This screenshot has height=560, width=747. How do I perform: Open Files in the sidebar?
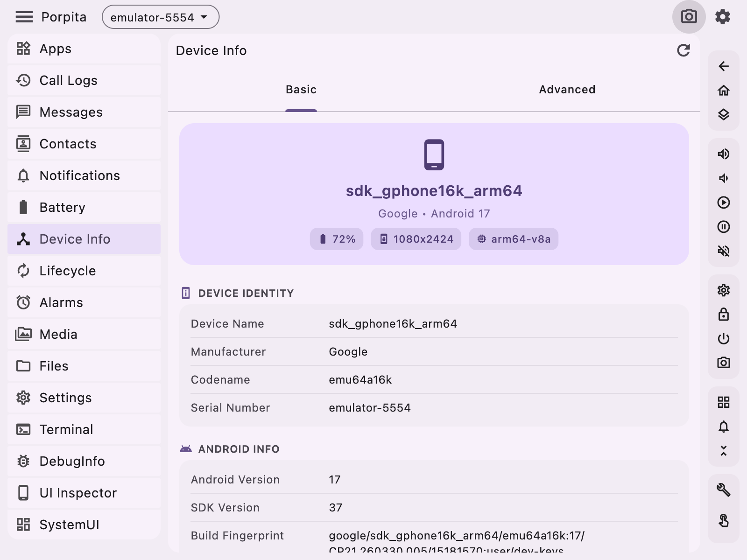[84, 366]
